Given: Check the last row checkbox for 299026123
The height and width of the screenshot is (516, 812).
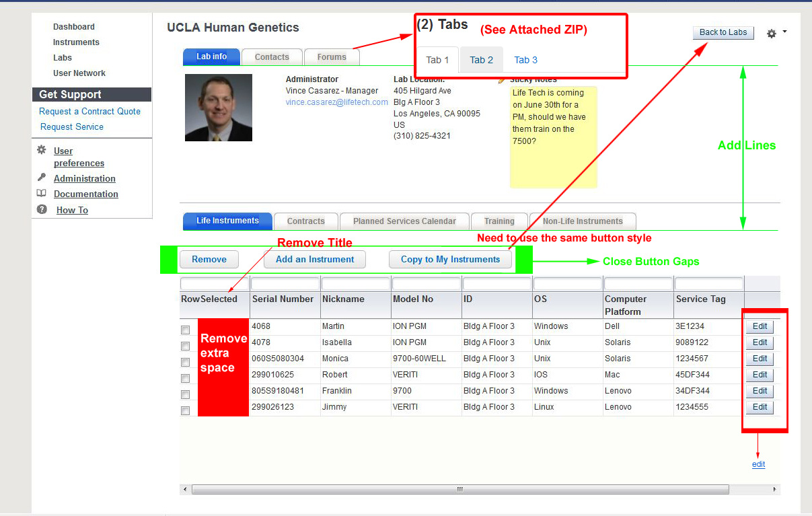Looking at the screenshot, I should click(185, 410).
